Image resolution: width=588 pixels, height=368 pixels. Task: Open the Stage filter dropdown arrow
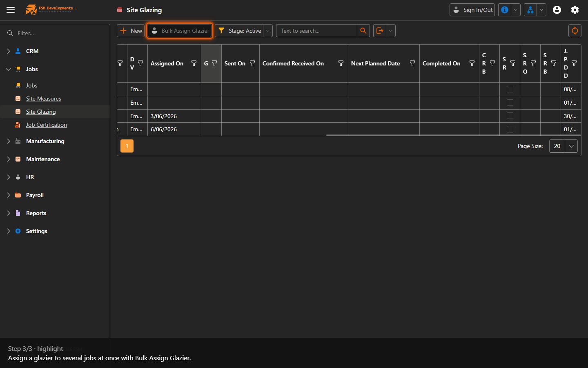(x=268, y=31)
